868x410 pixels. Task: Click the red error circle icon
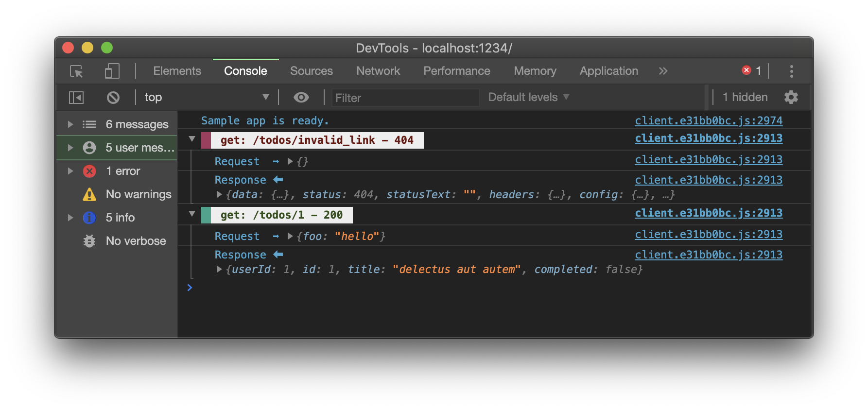89,171
